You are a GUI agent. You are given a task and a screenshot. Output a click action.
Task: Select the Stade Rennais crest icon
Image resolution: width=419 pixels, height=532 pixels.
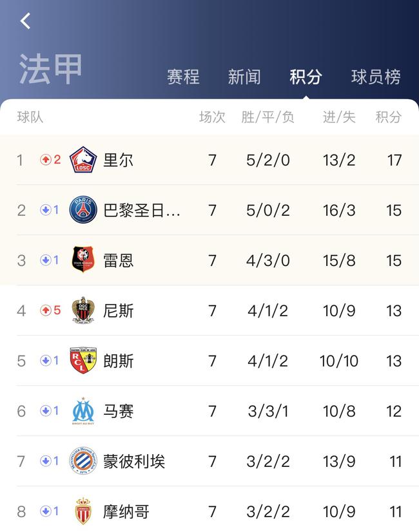click(83, 260)
